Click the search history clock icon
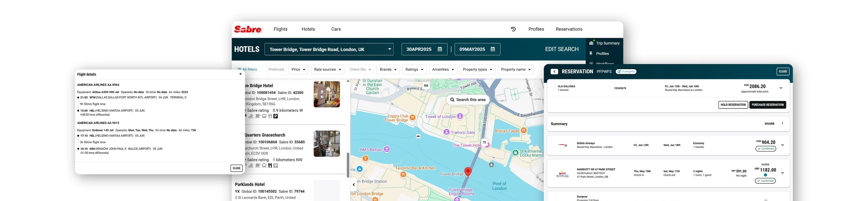The image size is (868, 201). [x=513, y=29]
